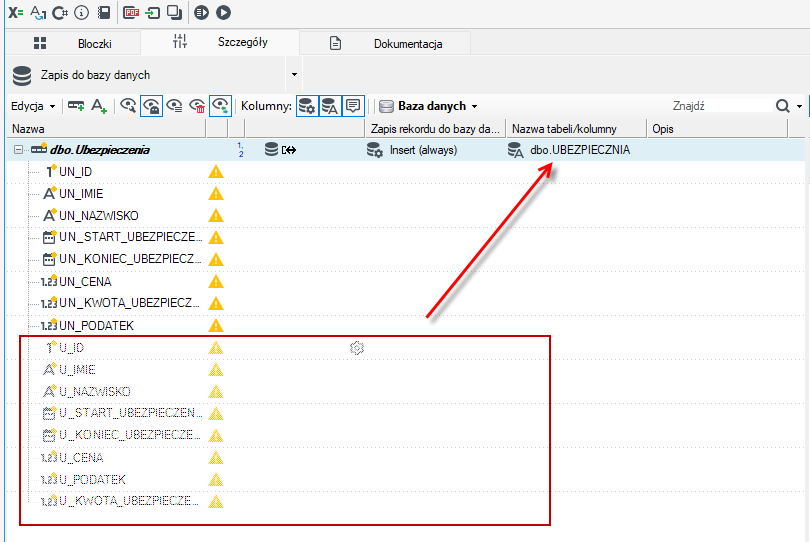Click the calendar icon of U_START_UBEZPIECZEN...
Image resolution: width=810 pixels, height=542 pixels.
pyautogui.click(x=49, y=413)
